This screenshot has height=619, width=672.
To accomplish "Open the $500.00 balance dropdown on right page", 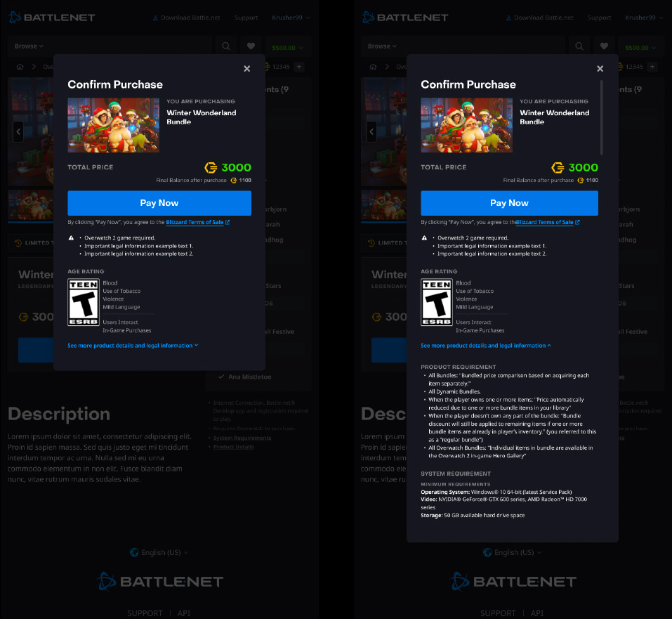I will click(640, 48).
